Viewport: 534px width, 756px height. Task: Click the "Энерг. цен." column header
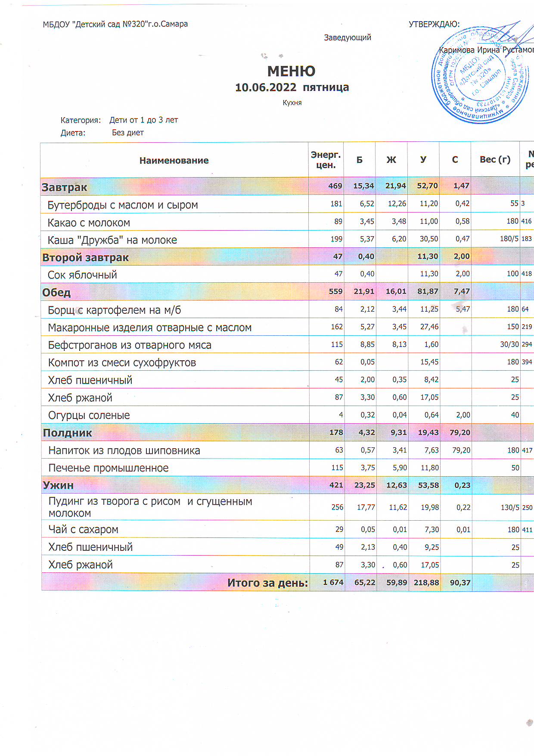tap(326, 159)
